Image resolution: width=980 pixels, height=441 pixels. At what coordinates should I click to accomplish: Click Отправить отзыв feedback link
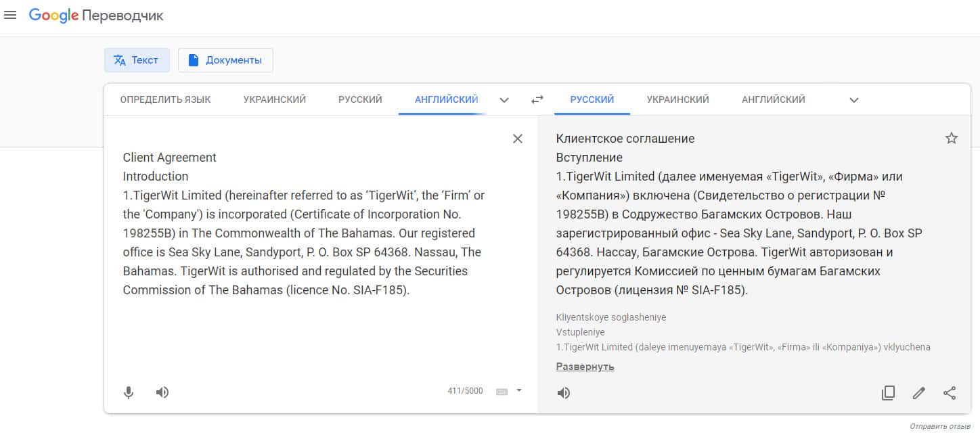tap(940, 427)
